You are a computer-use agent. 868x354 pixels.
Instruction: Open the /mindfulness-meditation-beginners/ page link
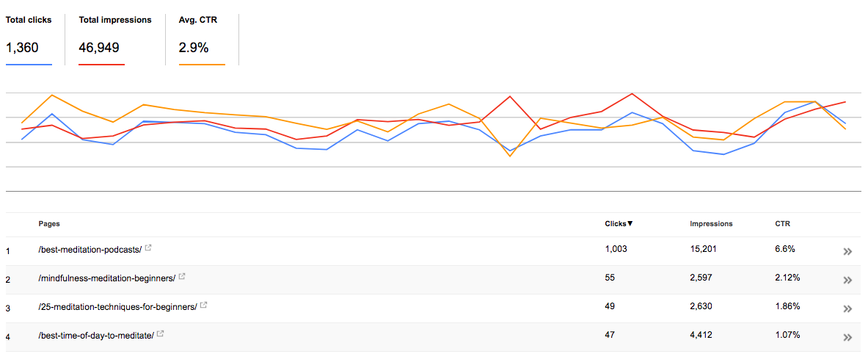point(106,278)
